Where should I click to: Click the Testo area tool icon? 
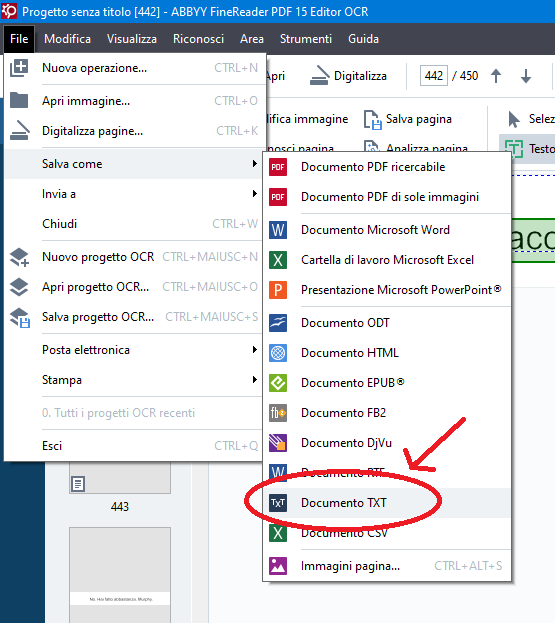(x=514, y=149)
